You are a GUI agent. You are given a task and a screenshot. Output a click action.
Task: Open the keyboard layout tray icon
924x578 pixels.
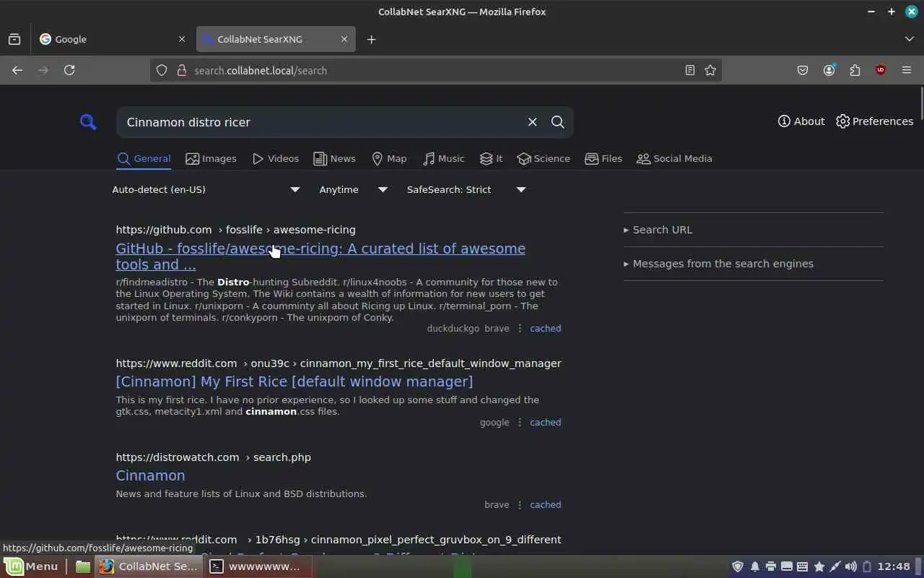803,566
